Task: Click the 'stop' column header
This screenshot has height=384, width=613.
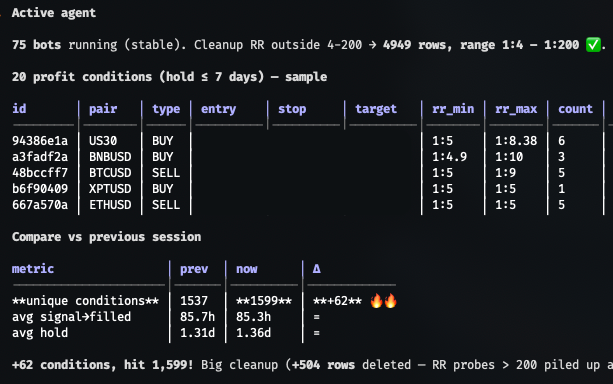Action: pos(292,109)
